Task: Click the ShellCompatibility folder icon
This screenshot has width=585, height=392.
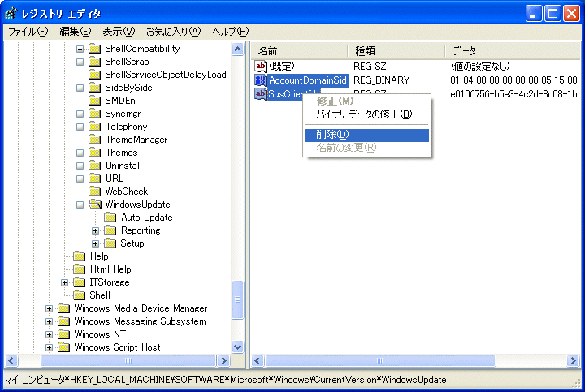Action: pos(95,49)
